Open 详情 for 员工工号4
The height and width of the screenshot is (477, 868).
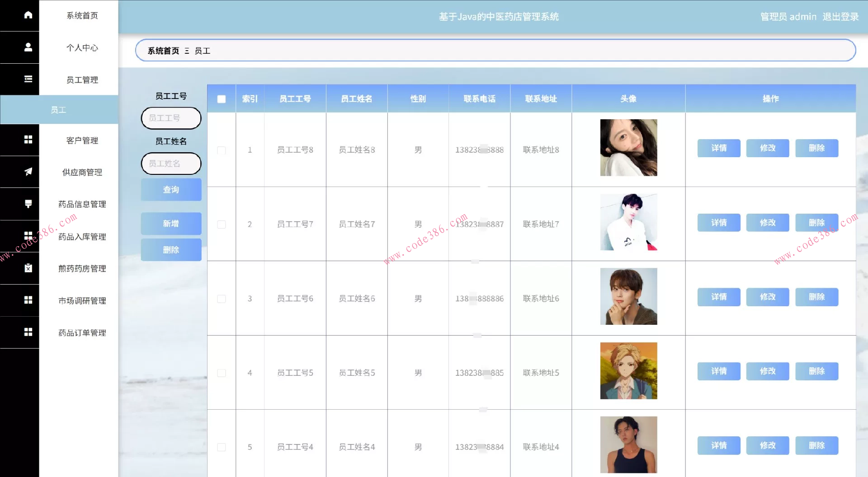719,445
